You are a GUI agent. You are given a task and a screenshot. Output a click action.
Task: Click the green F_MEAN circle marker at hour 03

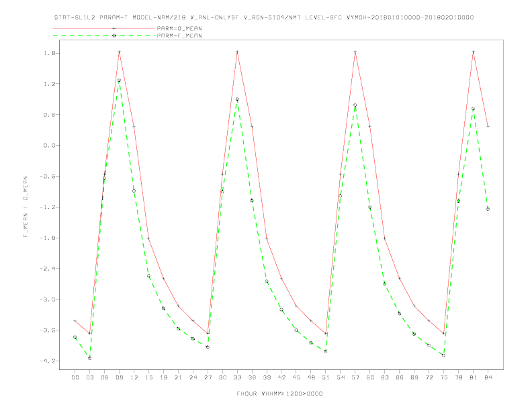[x=89, y=358]
